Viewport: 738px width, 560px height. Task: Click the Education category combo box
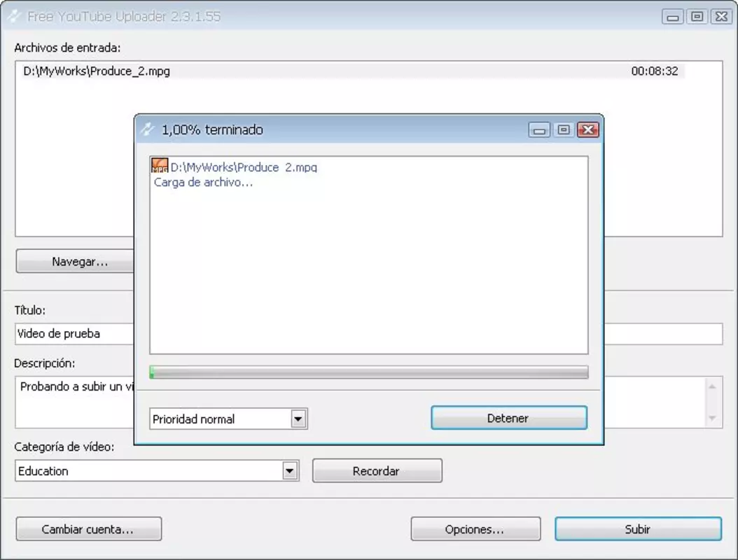157,470
